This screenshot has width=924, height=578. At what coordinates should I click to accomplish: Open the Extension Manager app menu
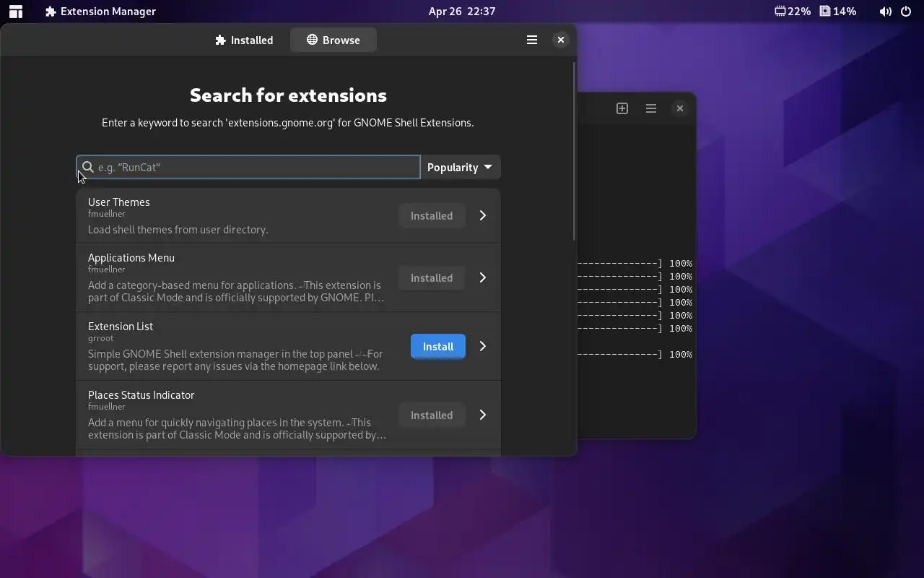click(100, 12)
